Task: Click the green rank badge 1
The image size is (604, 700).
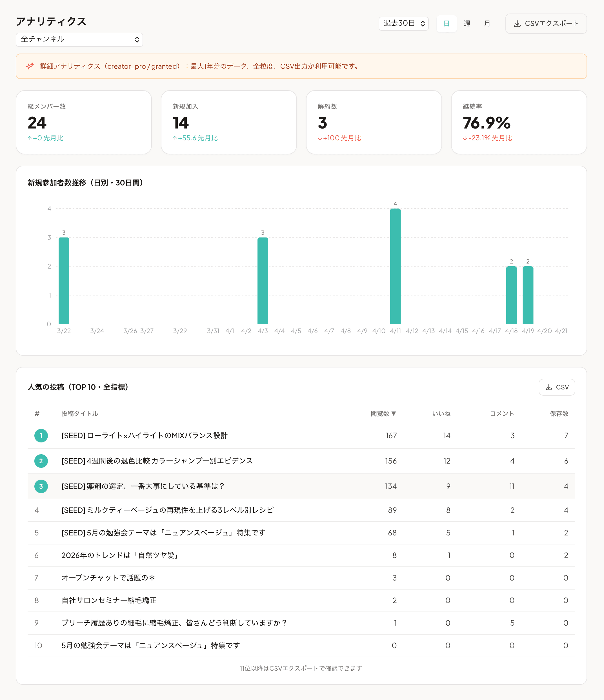Action: (41, 435)
